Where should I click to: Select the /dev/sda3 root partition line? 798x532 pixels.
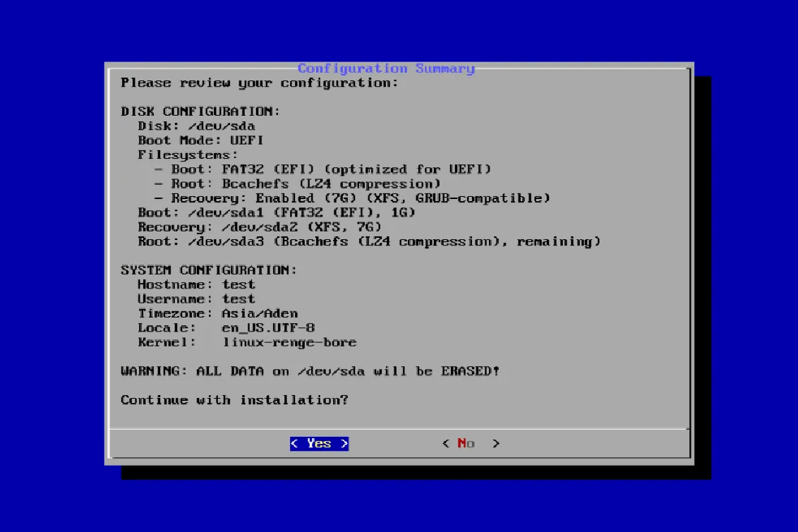click(369, 242)
